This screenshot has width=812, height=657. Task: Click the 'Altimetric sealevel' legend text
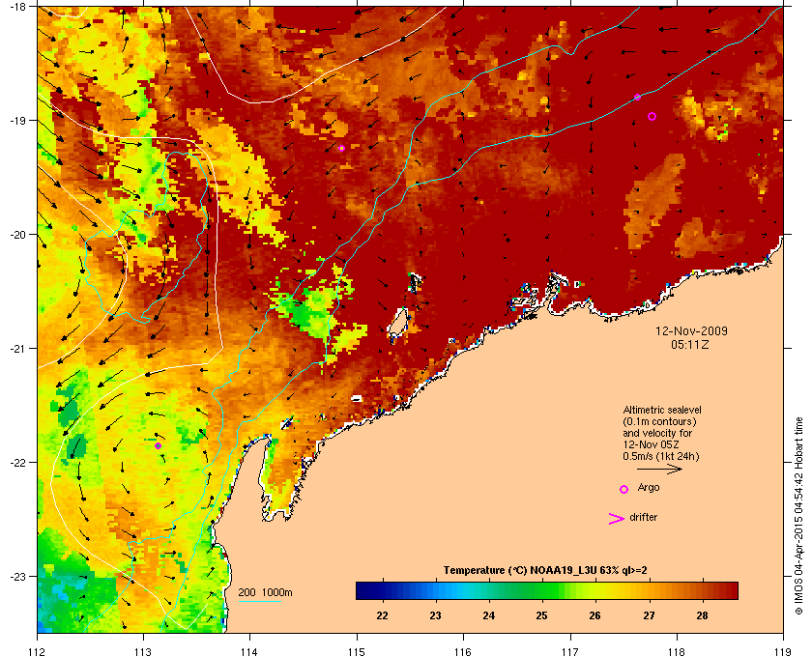662,410
